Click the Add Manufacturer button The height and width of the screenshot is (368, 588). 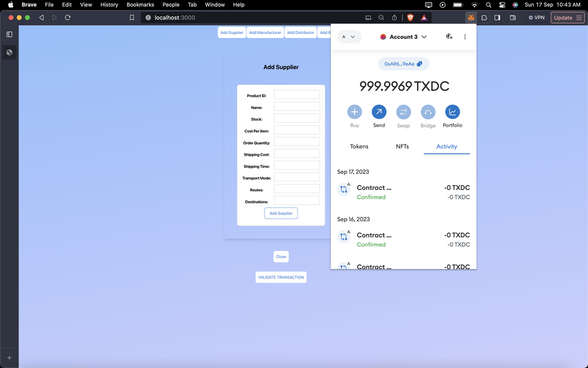tap(265, 32)
